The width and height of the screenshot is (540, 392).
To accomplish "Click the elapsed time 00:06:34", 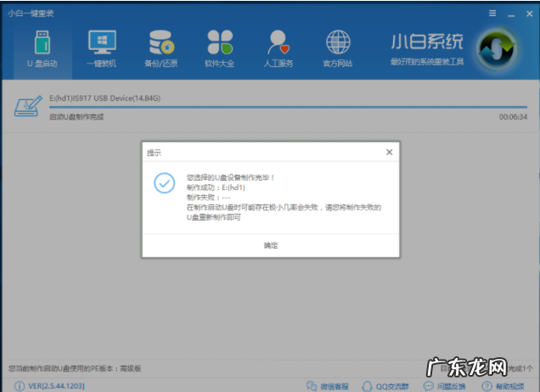I will [513, 117].
